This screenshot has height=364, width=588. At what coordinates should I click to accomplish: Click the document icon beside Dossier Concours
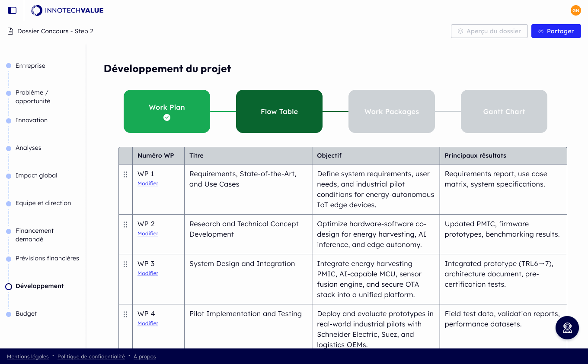[x=9, y=31]
